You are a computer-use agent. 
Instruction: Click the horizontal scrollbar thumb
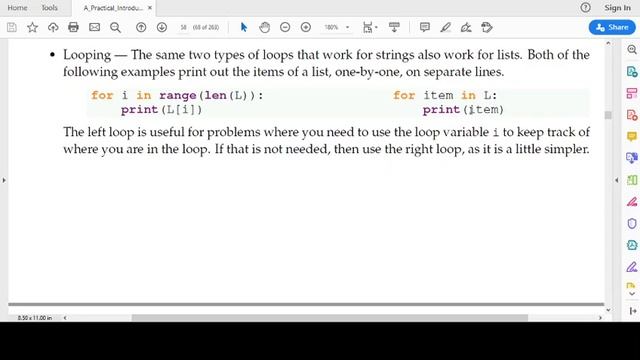(330, 318)
